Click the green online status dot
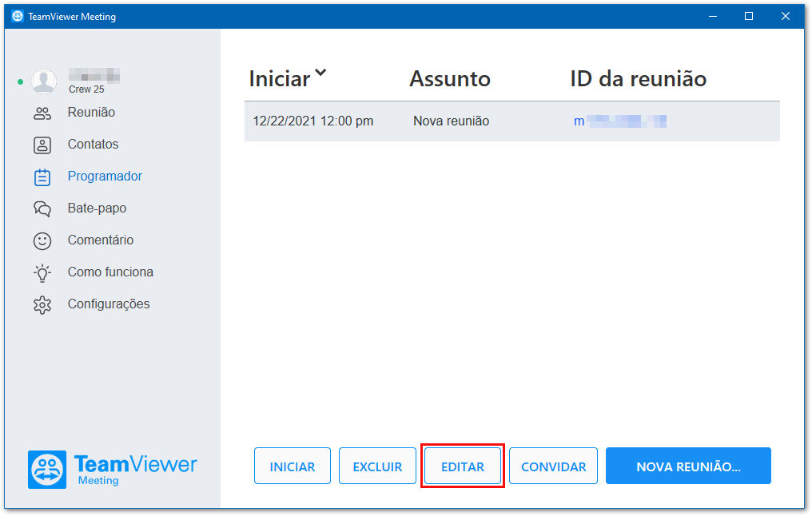This screenshot has width=812, height=516. click(x=20, y=81)
